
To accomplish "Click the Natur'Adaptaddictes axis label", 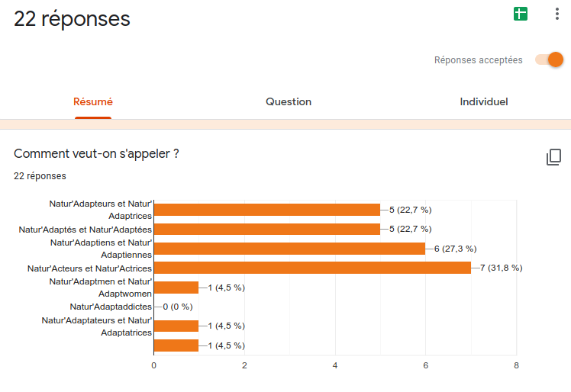I will point(111,307).
